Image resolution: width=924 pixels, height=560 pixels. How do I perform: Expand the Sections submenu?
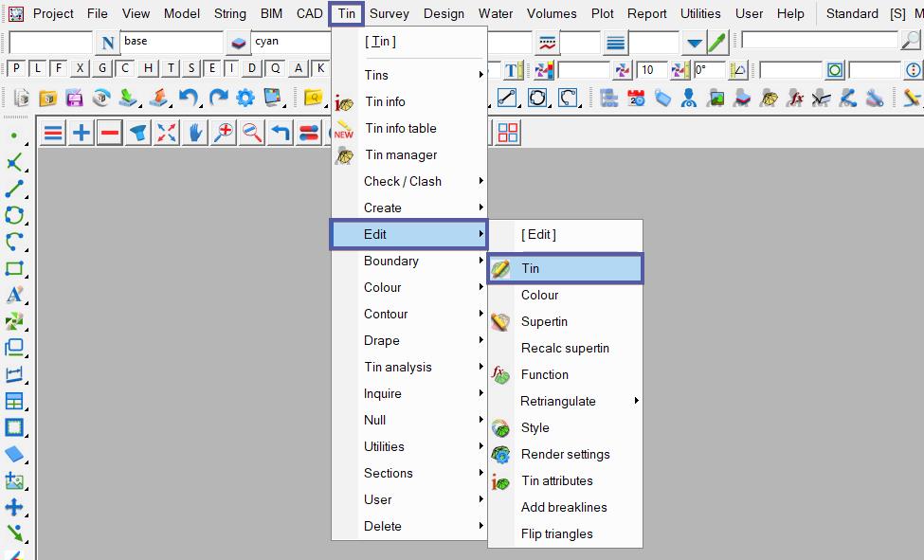[x=409, y=473]
